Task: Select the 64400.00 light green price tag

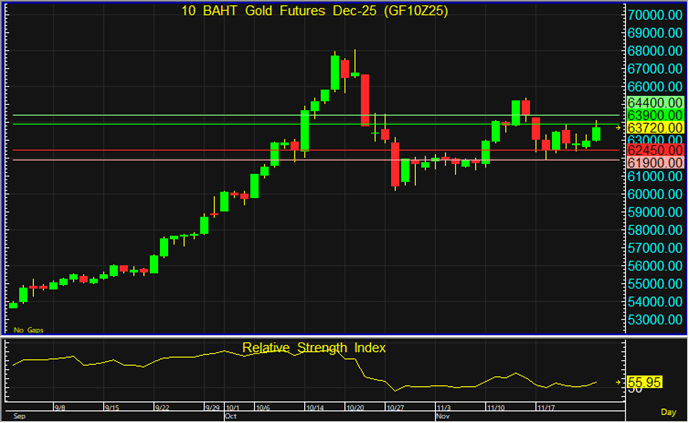Action: (x=655, y=103)
